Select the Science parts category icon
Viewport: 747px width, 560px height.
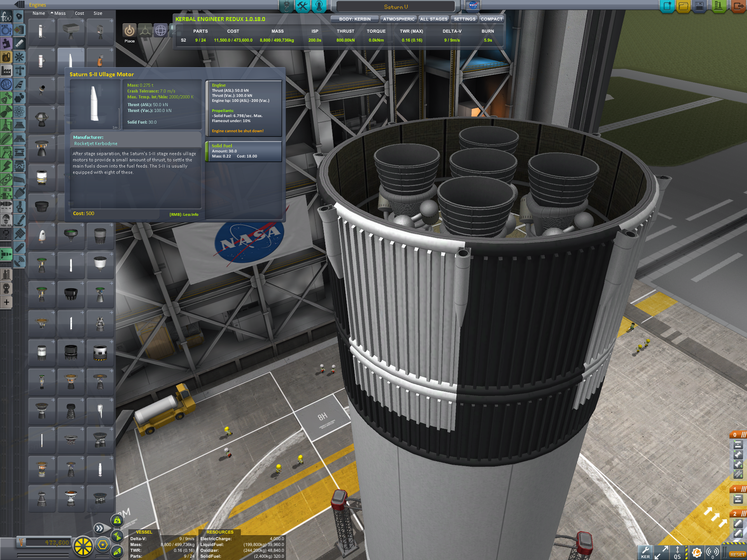click(x=19, y=112)
